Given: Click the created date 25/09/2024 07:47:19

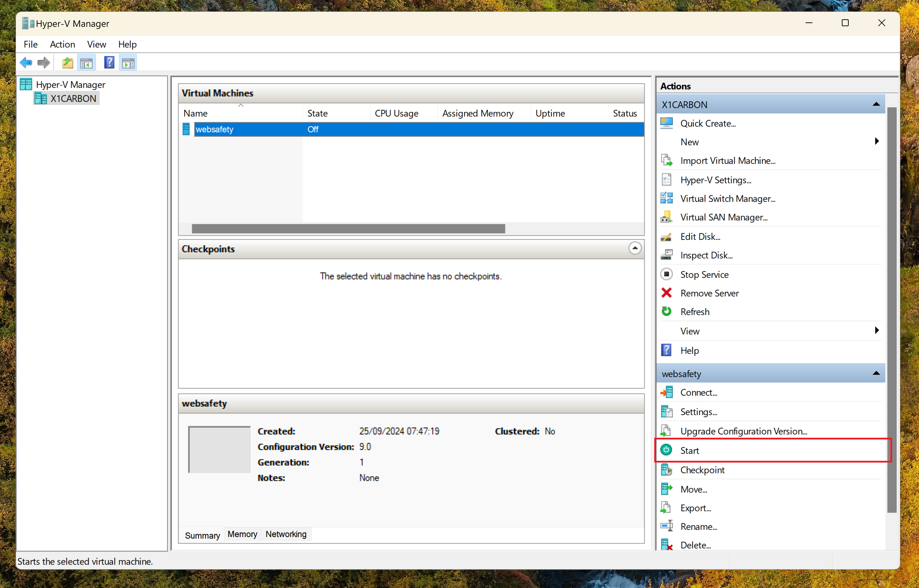Looking at the screenshot, I should [399, 431].
